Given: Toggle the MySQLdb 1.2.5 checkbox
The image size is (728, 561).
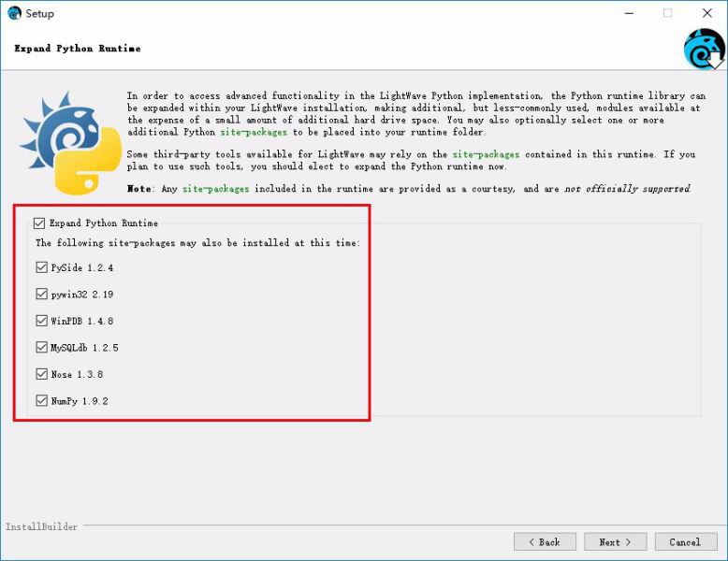Looking at the screenshot, I should point(42,347).
